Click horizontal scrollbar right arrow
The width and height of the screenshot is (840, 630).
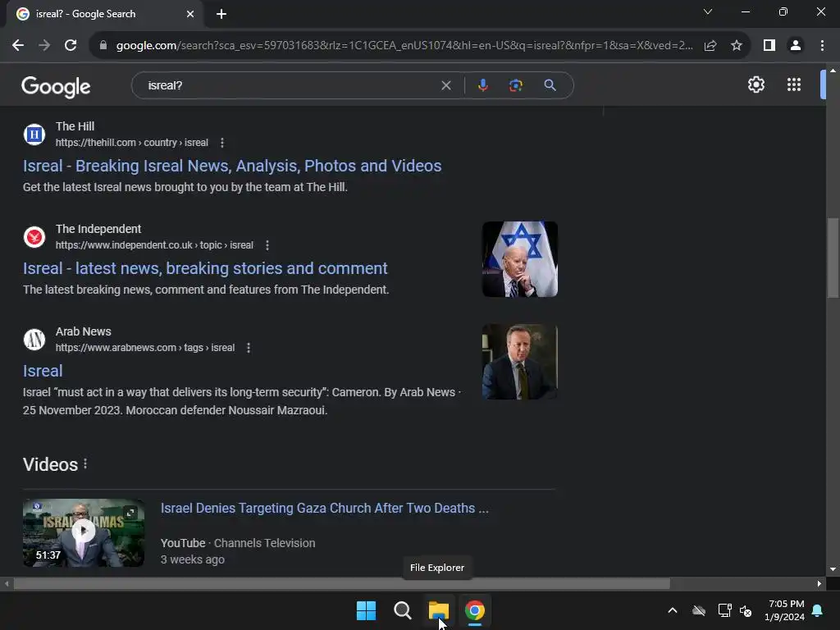(819, 583)
